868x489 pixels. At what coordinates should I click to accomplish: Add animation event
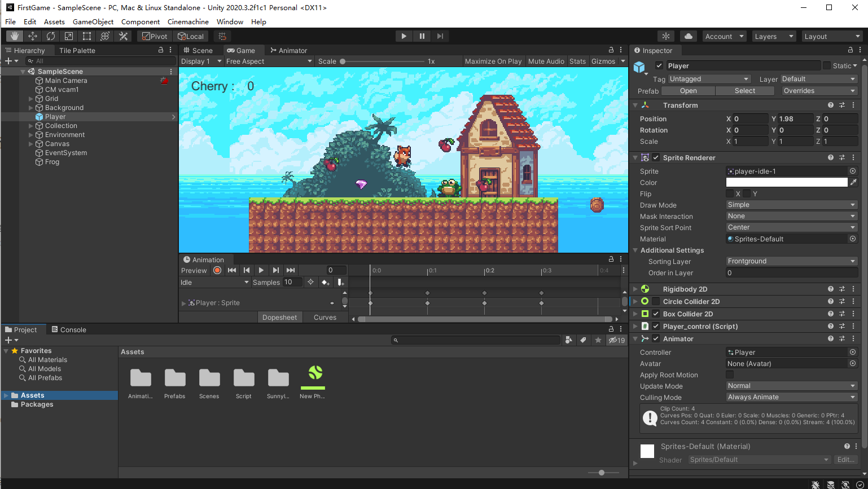(x=340, y=282)
